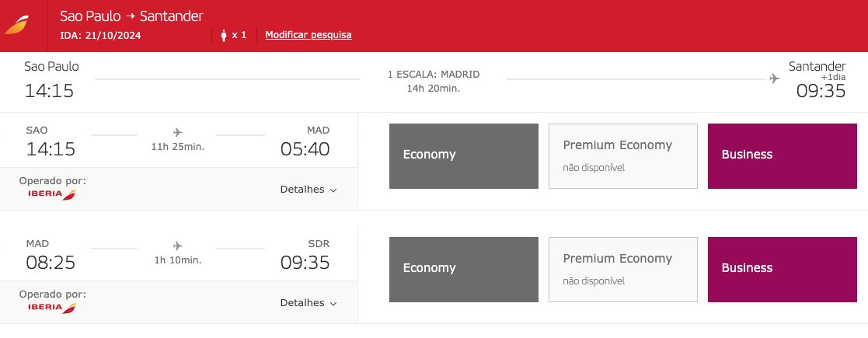The width and height of the screenshot is (868, 338).
Task: Choose Business fare for the MAD–SDR flight
Action: [783, 270]
